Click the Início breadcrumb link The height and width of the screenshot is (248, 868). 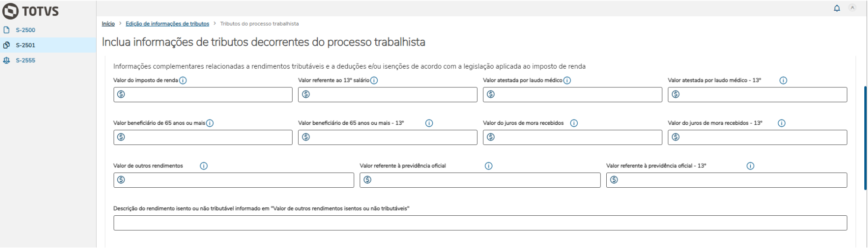coord(108,24)
